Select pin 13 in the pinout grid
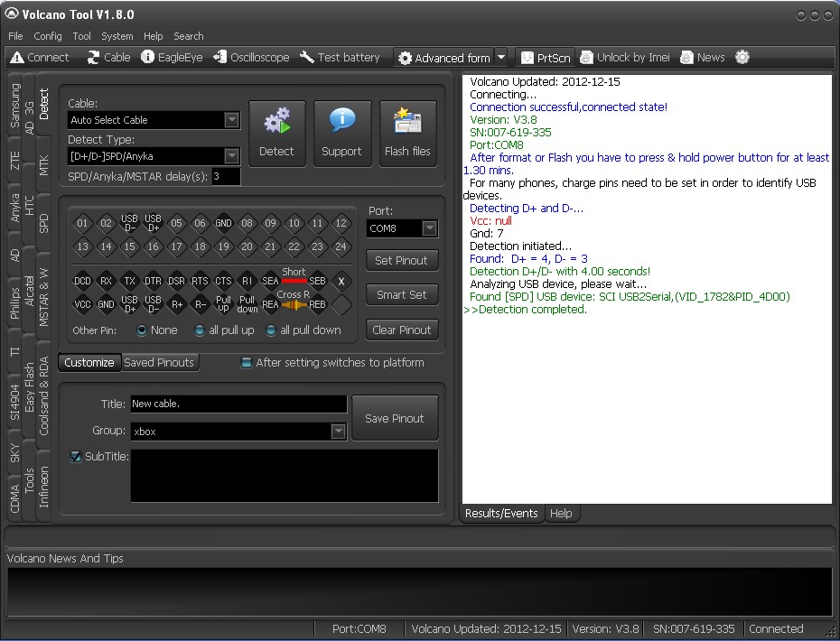 point(82,246)
